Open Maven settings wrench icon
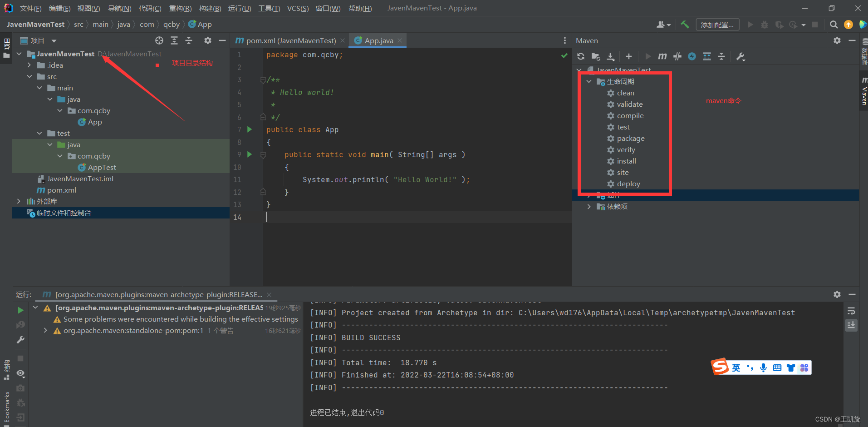This screenshot has height=427, width=868. [740, 56]
